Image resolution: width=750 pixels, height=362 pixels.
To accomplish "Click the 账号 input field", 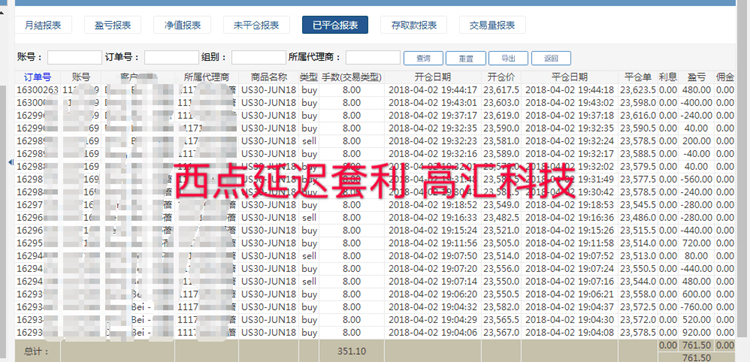I will (75, 58).
